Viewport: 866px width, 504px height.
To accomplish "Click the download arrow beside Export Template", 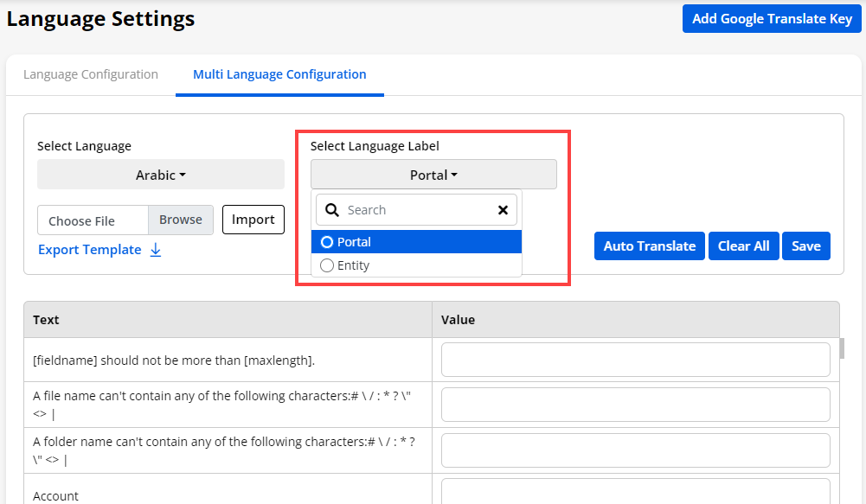I will click(156, 250).
